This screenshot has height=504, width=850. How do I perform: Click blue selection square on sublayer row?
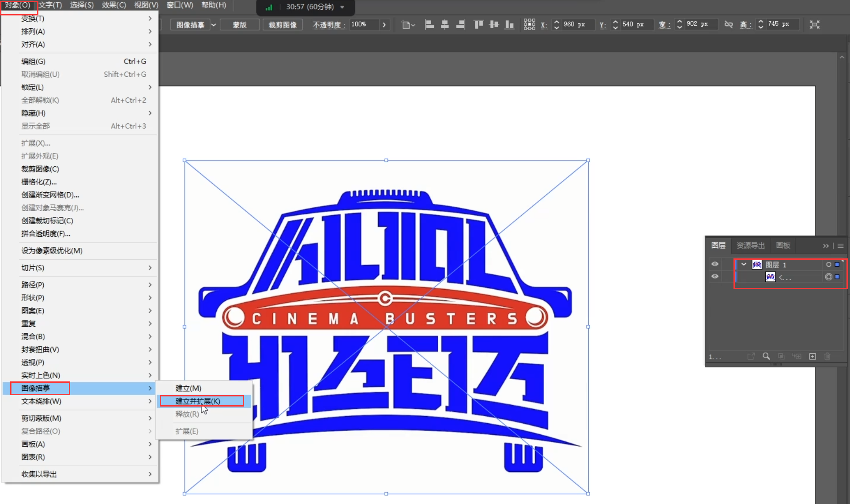coord(837,277)
